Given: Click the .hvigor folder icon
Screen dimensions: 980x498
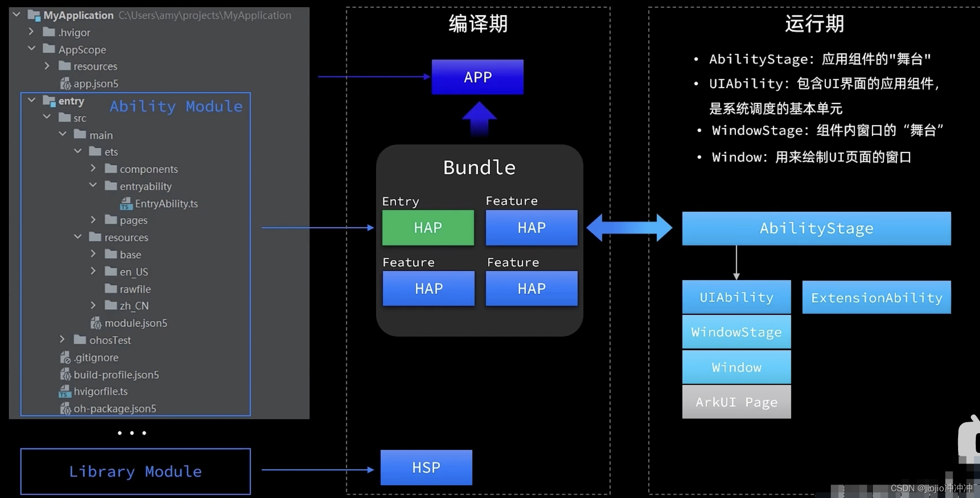Looking at the screenshot, I should pos(49,31).
